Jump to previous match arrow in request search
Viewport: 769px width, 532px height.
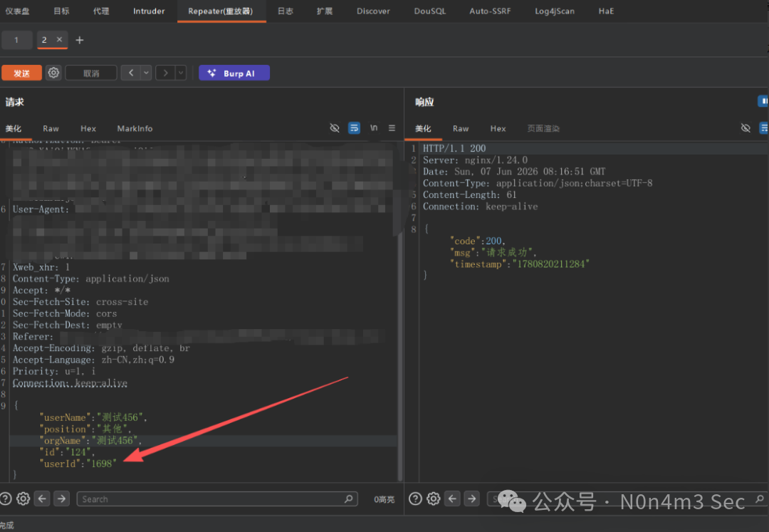tap(42, 499)
